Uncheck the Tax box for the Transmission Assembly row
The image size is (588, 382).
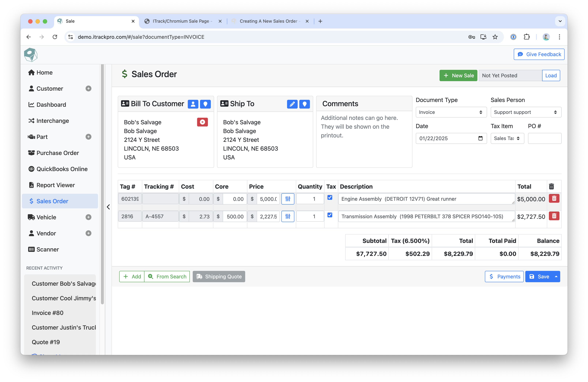pyautogui.click(x=330, y=215)
